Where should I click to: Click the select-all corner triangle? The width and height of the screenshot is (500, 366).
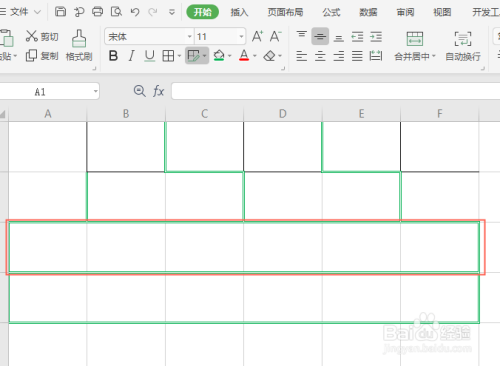pyautogui.click(x=3, y=114)
